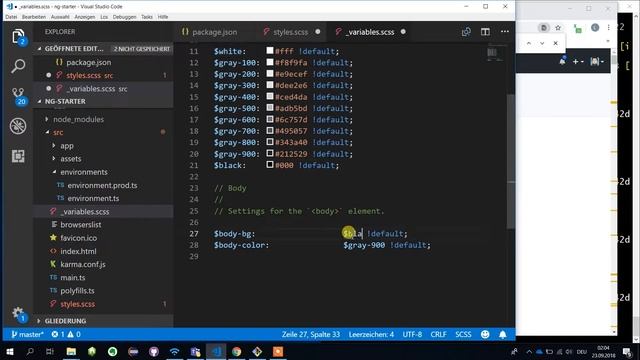Open File Explorer from taskbar
640x360 pixels.
tap(71, 351)
